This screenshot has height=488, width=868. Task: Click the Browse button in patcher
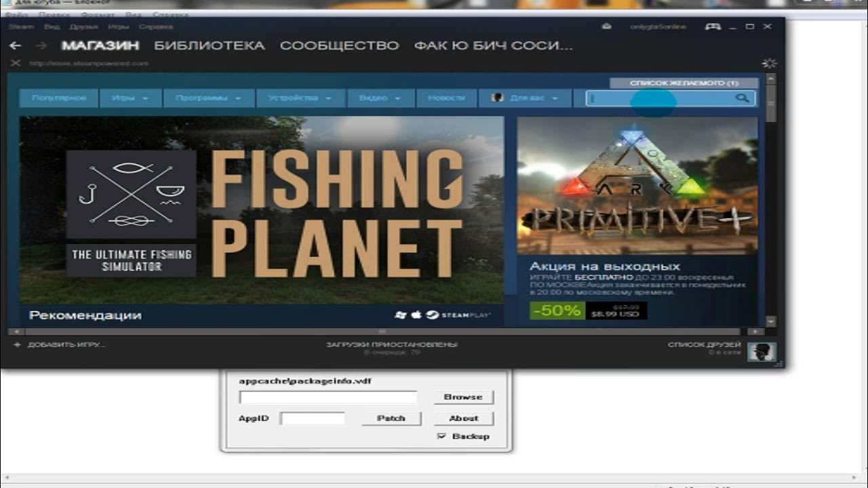[463, 397]
